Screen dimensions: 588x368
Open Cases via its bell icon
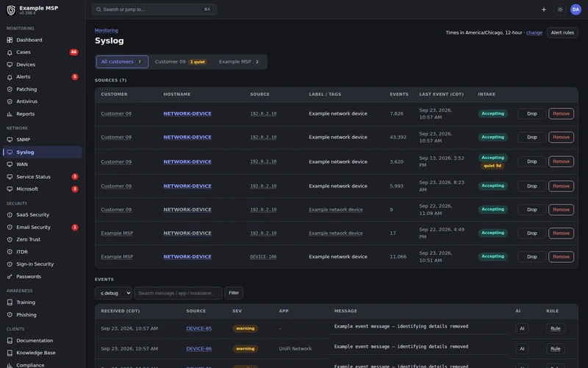10,52
